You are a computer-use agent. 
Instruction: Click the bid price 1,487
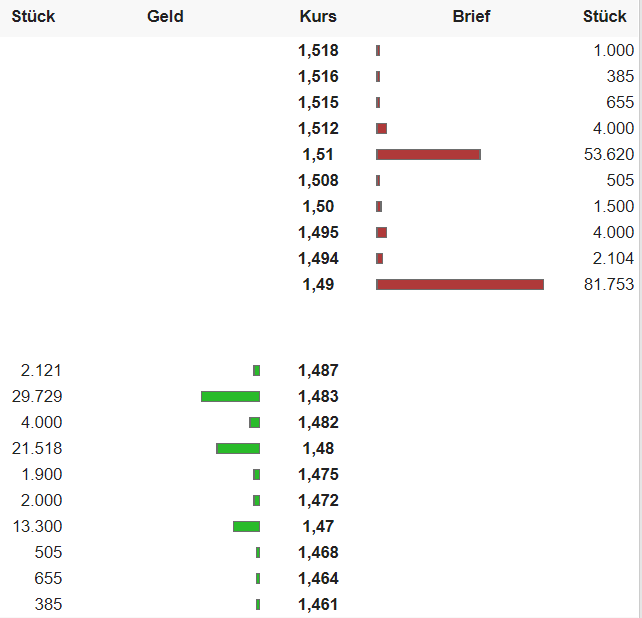[318, 370]
